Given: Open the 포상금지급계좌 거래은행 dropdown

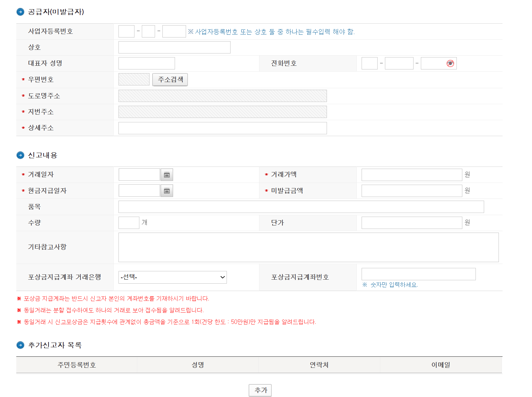Looking at the screenshot, I should pos(173,277).
